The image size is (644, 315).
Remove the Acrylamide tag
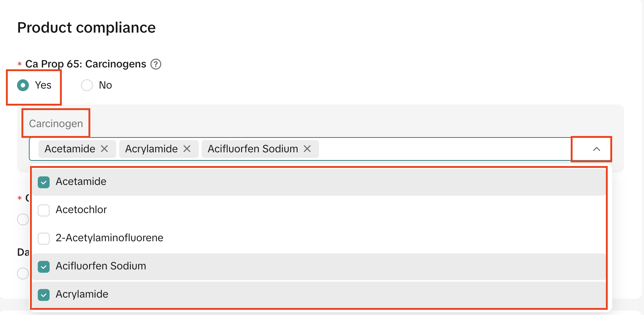(187, 149)
